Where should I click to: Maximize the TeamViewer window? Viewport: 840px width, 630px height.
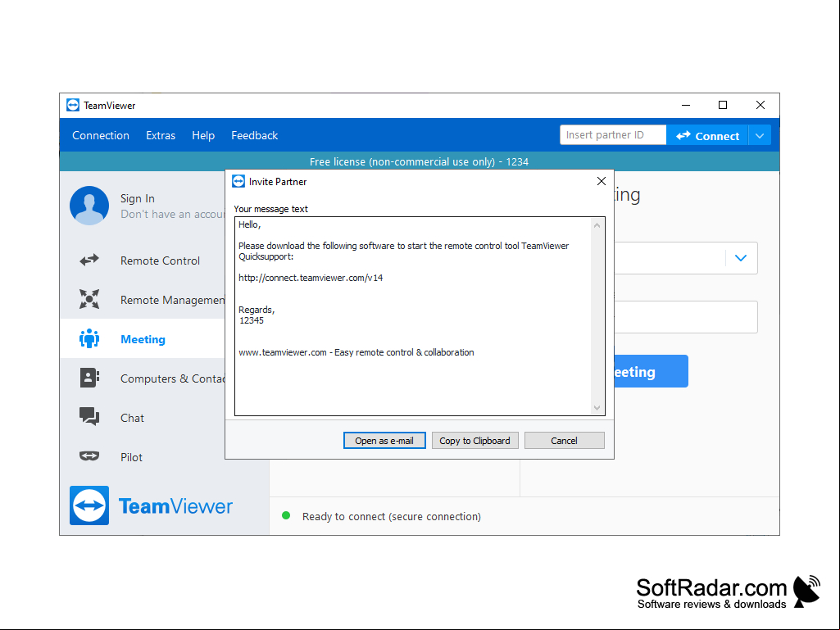click(723, 105)
